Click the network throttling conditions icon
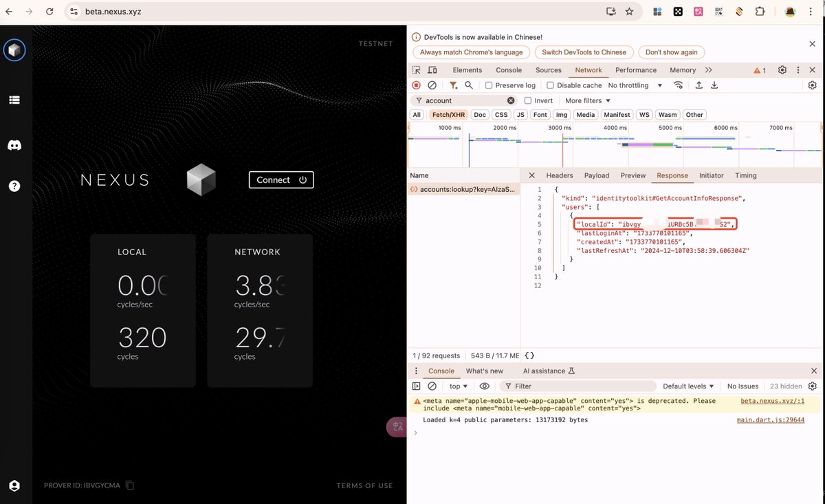This screenshot has height=504, width=825. 679,85
